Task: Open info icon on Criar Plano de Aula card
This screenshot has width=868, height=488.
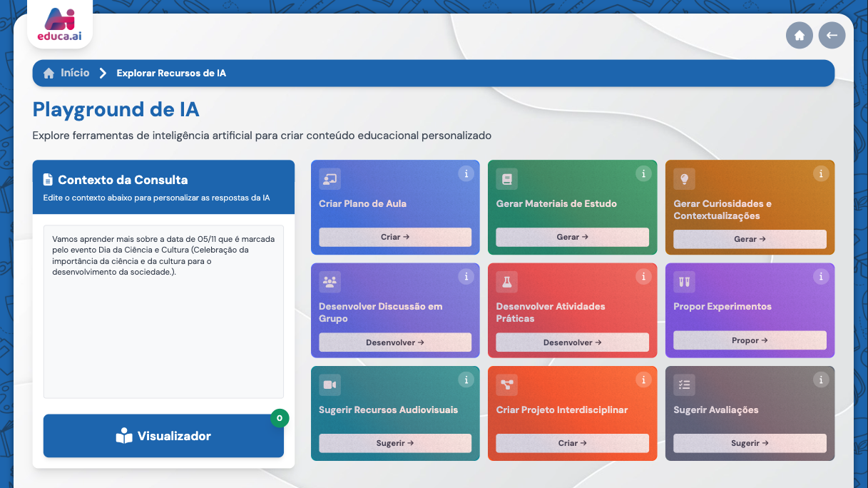Action: pos(466,173)
